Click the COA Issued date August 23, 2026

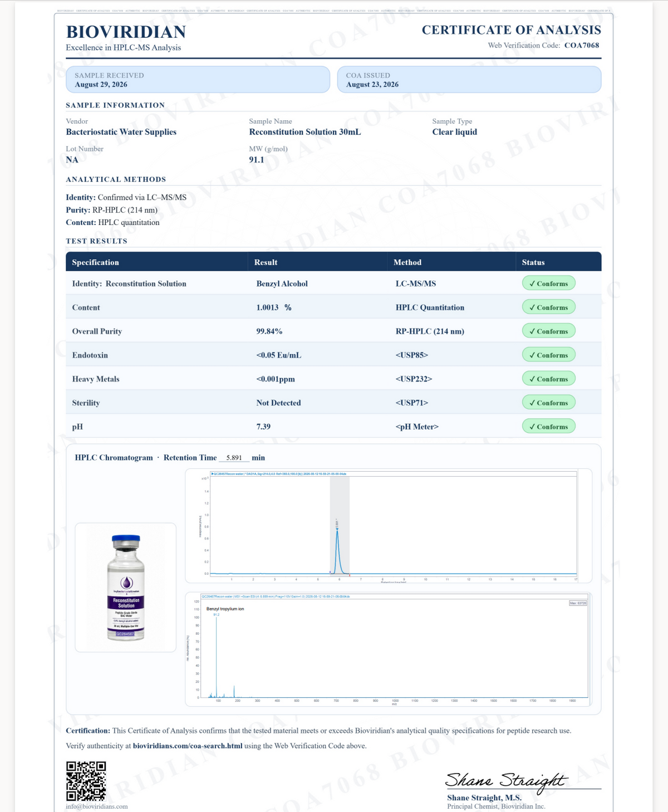[372, 85]
